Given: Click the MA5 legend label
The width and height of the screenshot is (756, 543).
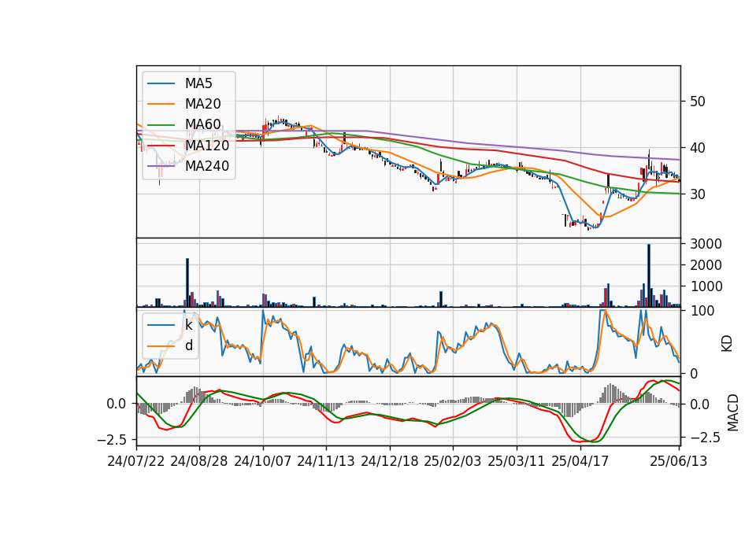Looking at the screenshot, I should tap(198, 83).
